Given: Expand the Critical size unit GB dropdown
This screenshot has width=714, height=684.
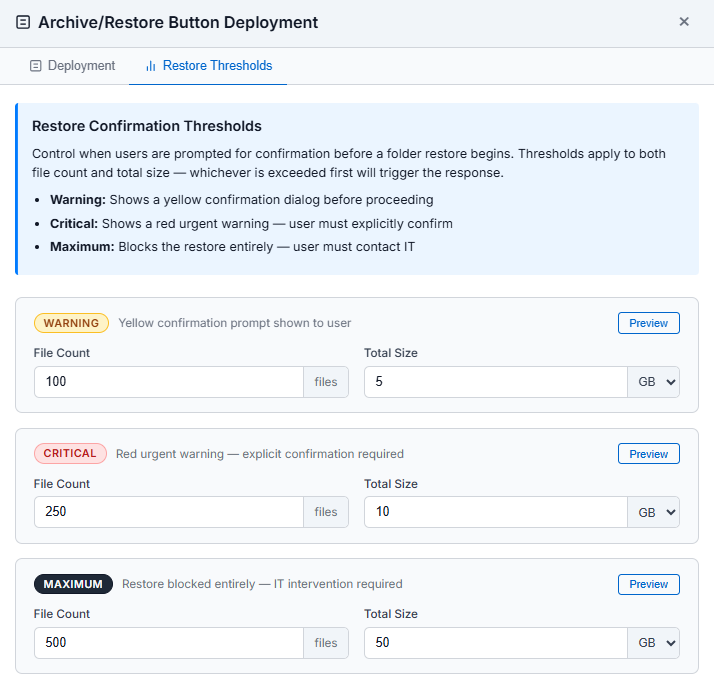Looking at the screenshot, I should (x=653, y=512).
